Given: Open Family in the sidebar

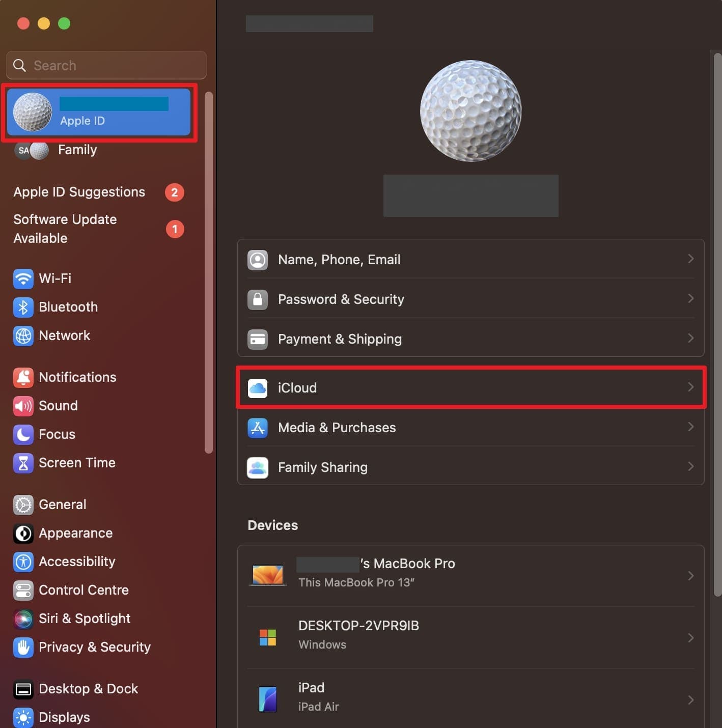Looking at the screenshot, I should point(77,150).
